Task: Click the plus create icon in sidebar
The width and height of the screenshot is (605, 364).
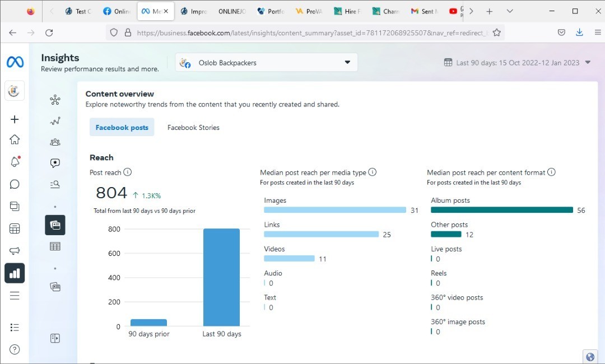Action: 14,119
